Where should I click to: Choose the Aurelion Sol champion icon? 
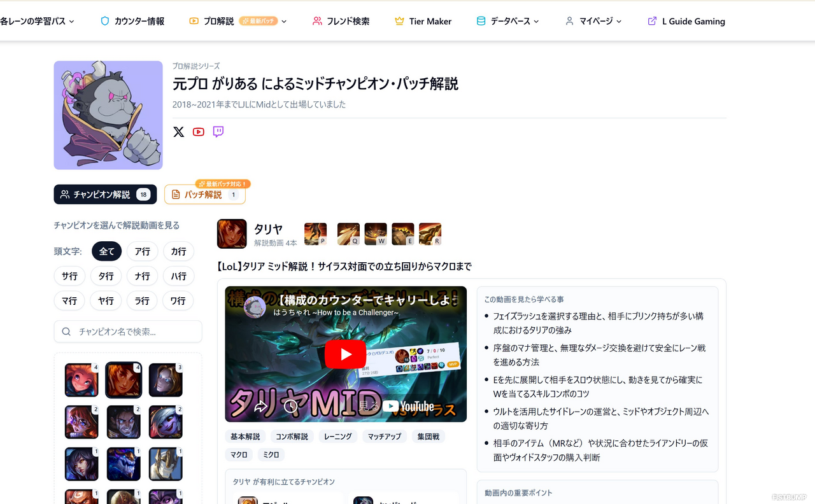pyautogui.click(x=124, y=464)
